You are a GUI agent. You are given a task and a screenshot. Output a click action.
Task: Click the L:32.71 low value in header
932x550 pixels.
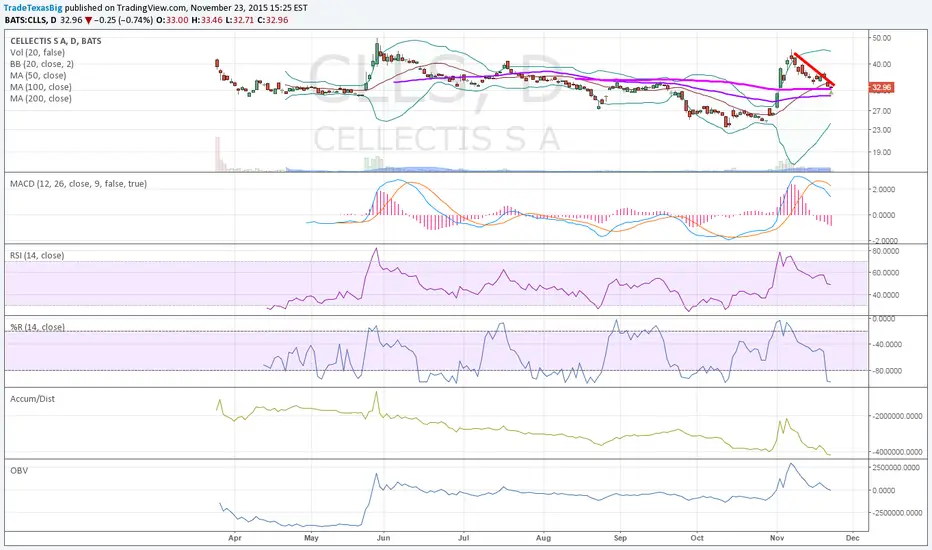pos(241,20)
